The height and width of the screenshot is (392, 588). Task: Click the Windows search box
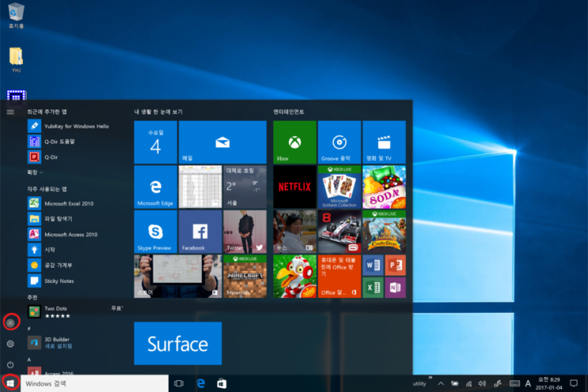click(94, 383)
